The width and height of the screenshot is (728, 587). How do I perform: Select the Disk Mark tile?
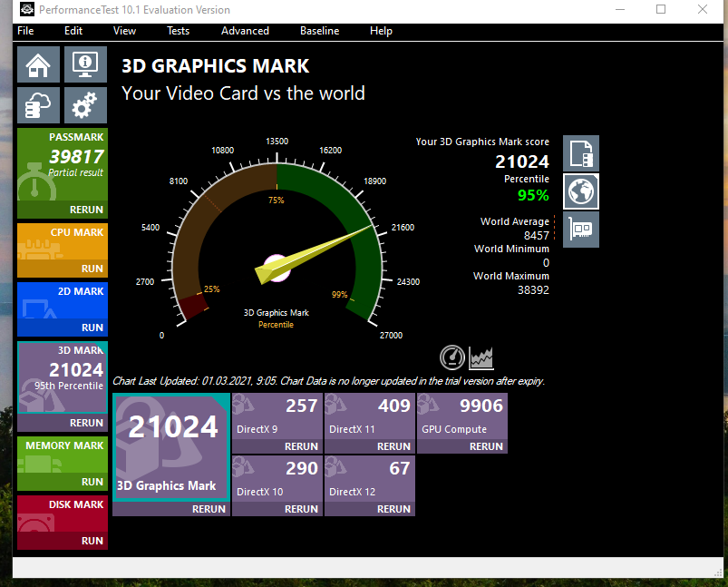(x=63, y=514)
